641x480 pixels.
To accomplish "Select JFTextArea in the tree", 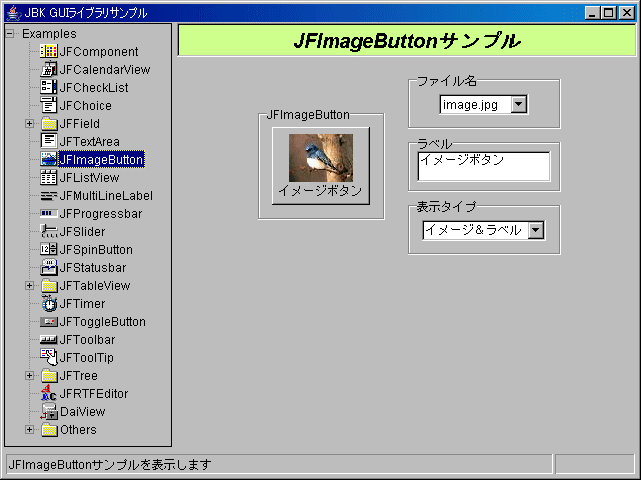I will 90,141.
